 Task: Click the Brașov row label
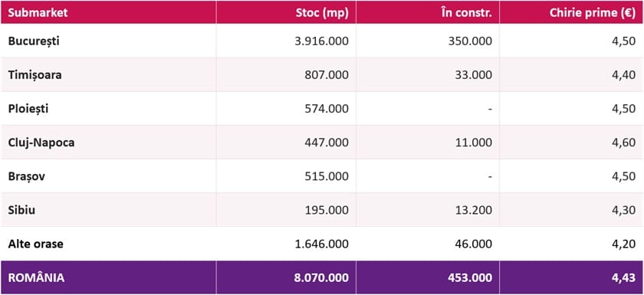pyautogui.click(x=27, y=176)
